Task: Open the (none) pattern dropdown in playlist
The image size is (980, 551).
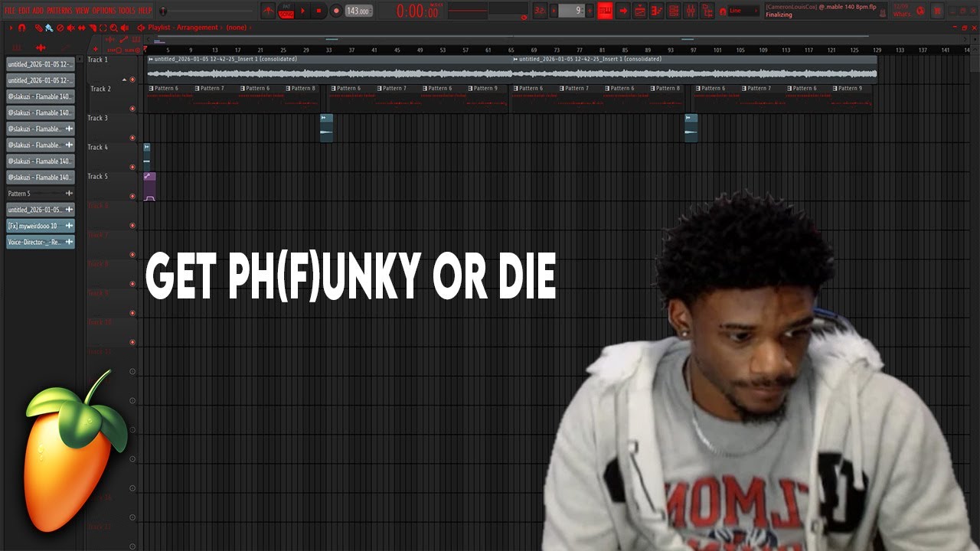Action: (x=237, y=28)
